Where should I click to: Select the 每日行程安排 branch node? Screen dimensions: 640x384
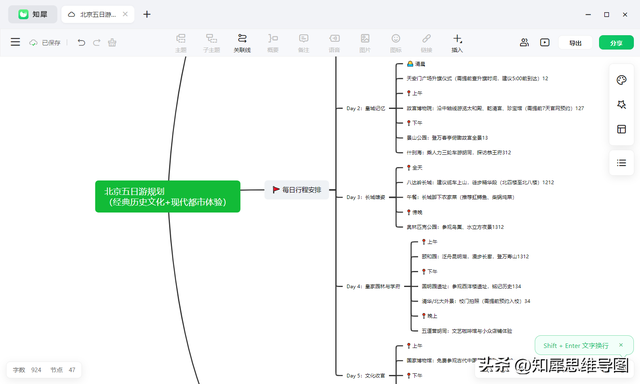tap(297, 190)
